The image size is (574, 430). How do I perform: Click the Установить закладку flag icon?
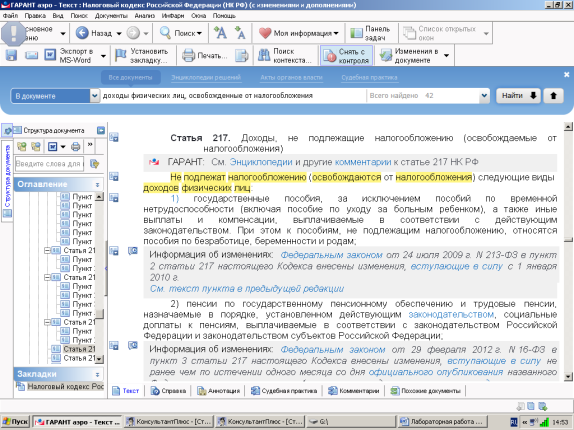click(x=121, y=55)
